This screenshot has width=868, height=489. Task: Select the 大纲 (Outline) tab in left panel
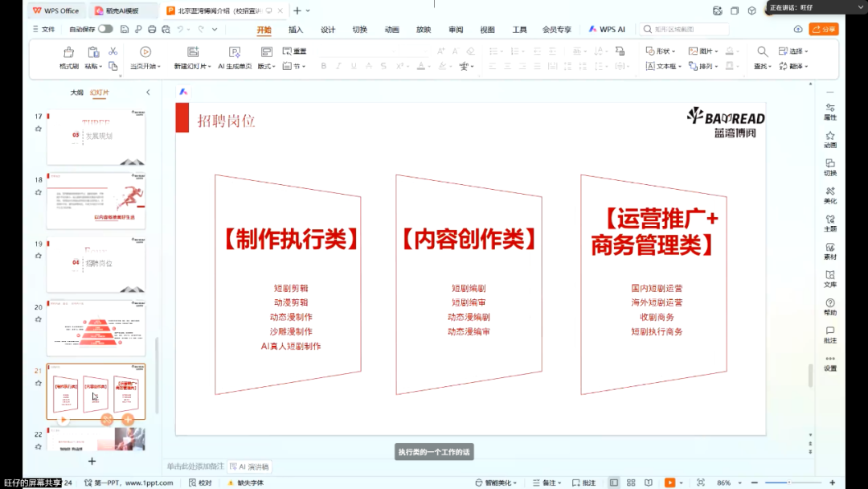pos(76,92)
